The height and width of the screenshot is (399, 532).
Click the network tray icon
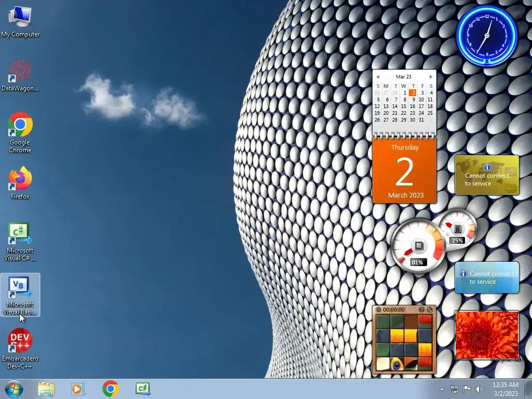[454, 389]
